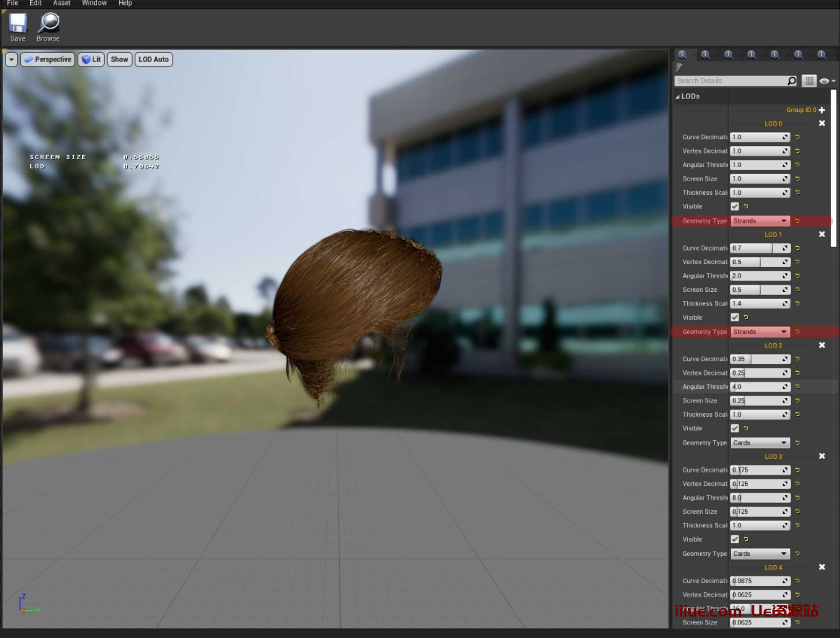Toggle Visible checkbox for LOD 1

(734, 318)
